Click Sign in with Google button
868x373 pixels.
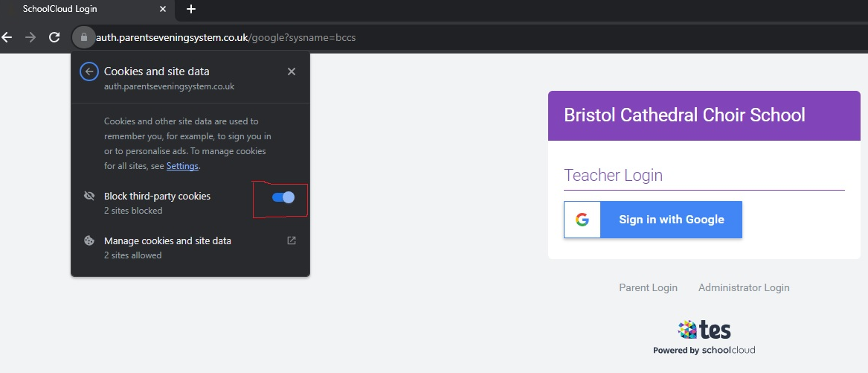pos(652,220)
